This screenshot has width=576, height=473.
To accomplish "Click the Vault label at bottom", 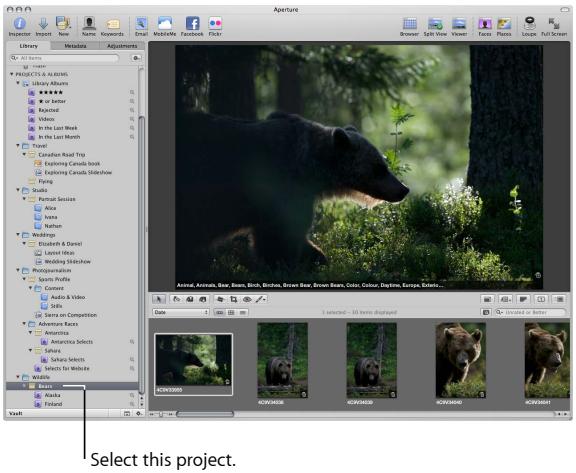I will click(15, 414).
